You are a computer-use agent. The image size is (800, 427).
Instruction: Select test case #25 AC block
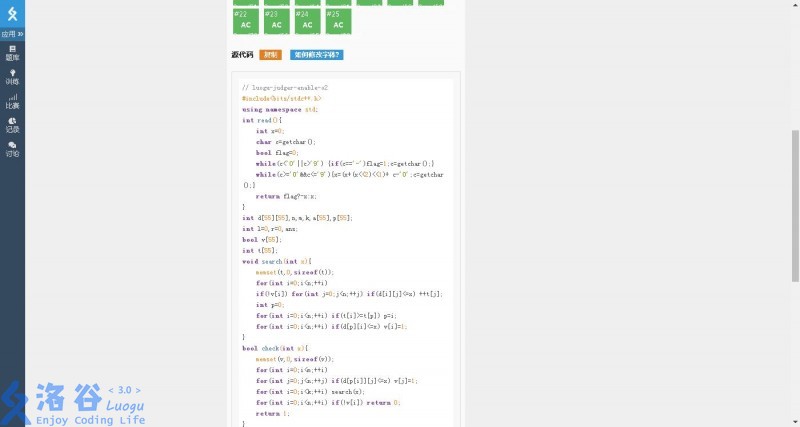pos(338,20)
